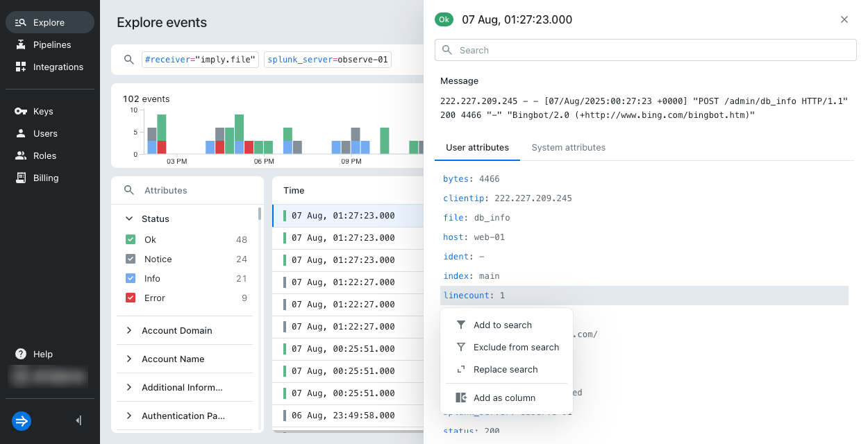Click the #receiver="imply.file" filter chip

200,60
